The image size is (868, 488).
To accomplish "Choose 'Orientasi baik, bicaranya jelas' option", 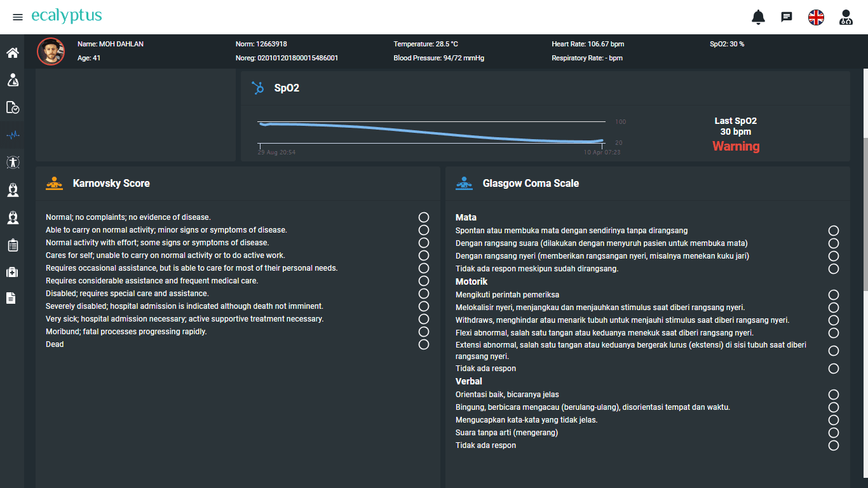I will click(x=834, y=395).
